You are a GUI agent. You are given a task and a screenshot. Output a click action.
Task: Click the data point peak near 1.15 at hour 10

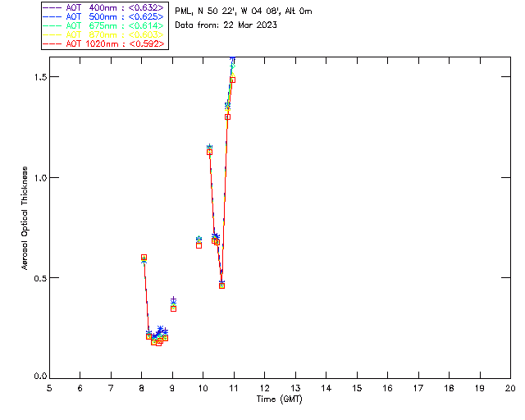(210, 152)
